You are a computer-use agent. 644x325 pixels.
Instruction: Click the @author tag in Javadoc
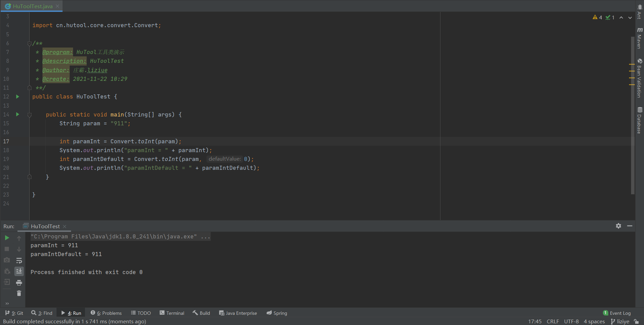pos(56,70)
